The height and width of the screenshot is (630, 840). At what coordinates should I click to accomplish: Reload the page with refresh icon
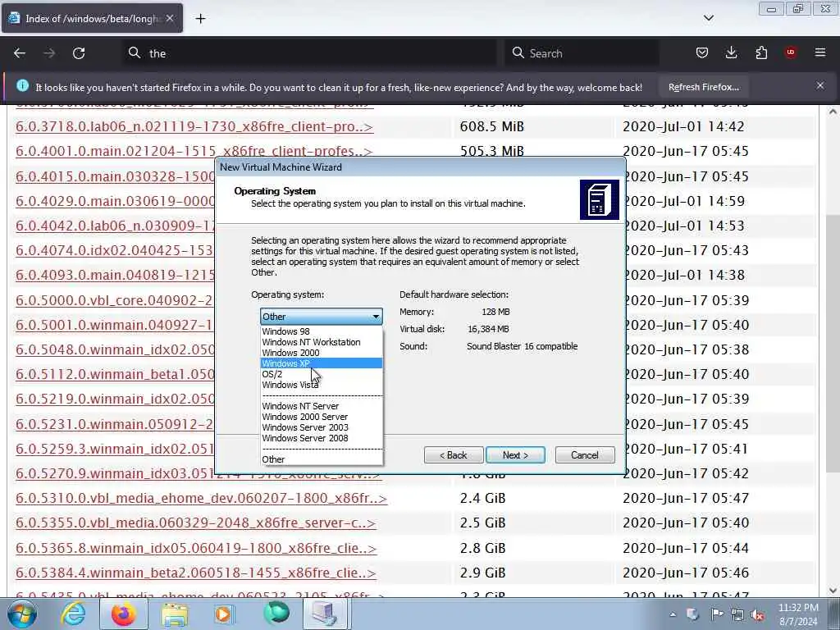[x=79, y=53]
